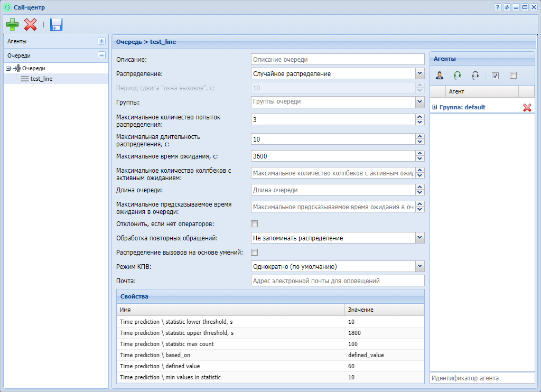Viewport: 541px width, 392px height.
Task: Open the Распределение dropdown
Action: coord(419,73)
